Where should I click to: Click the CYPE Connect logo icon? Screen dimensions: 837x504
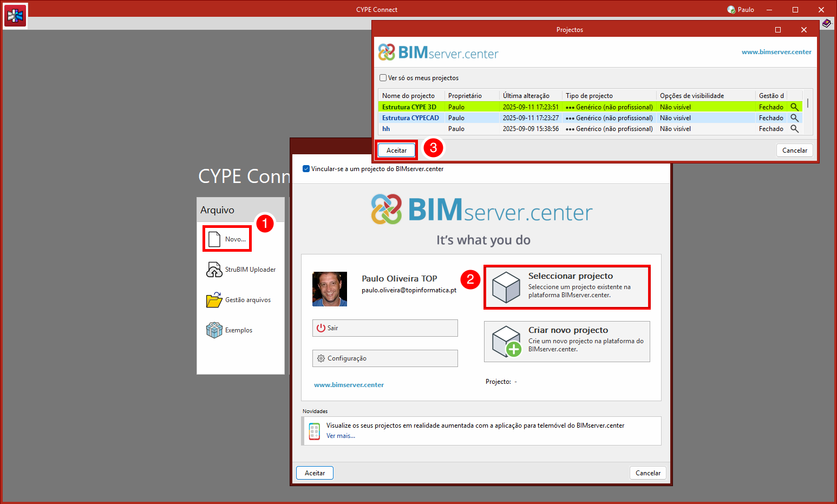[15, 16]
